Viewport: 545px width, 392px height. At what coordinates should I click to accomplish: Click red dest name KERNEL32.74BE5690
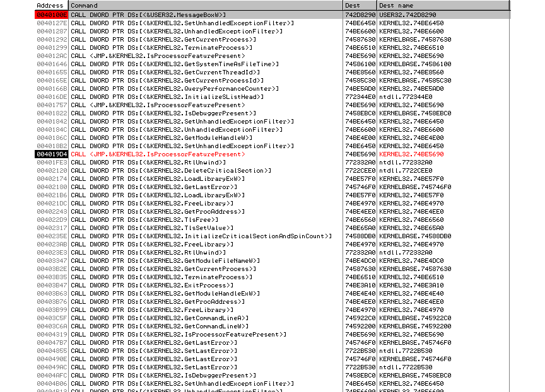click(x=411, y=154)
